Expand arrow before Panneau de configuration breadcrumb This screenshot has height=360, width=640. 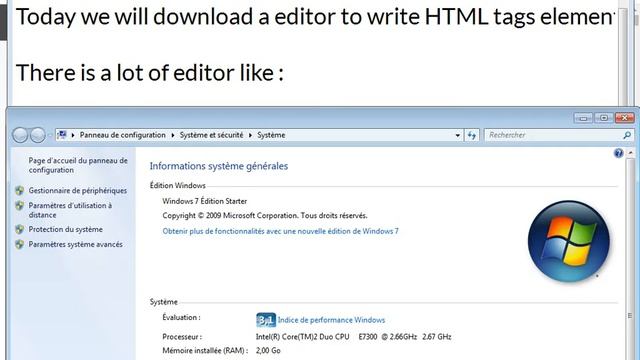73,135
